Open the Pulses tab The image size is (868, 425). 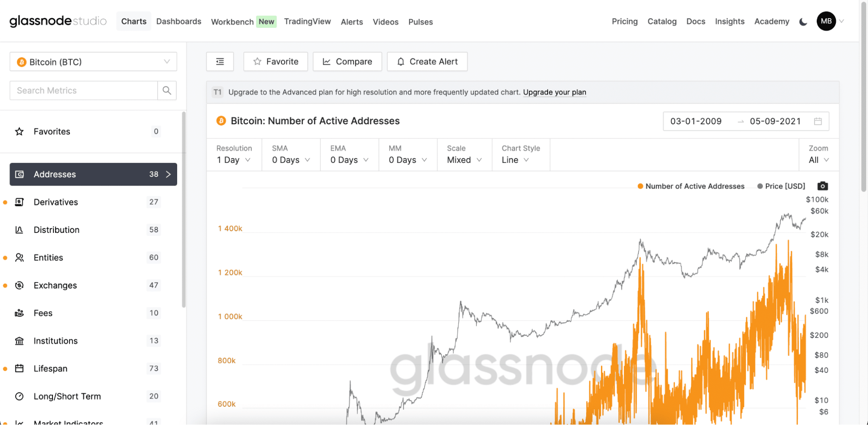[x=420, y=22]
